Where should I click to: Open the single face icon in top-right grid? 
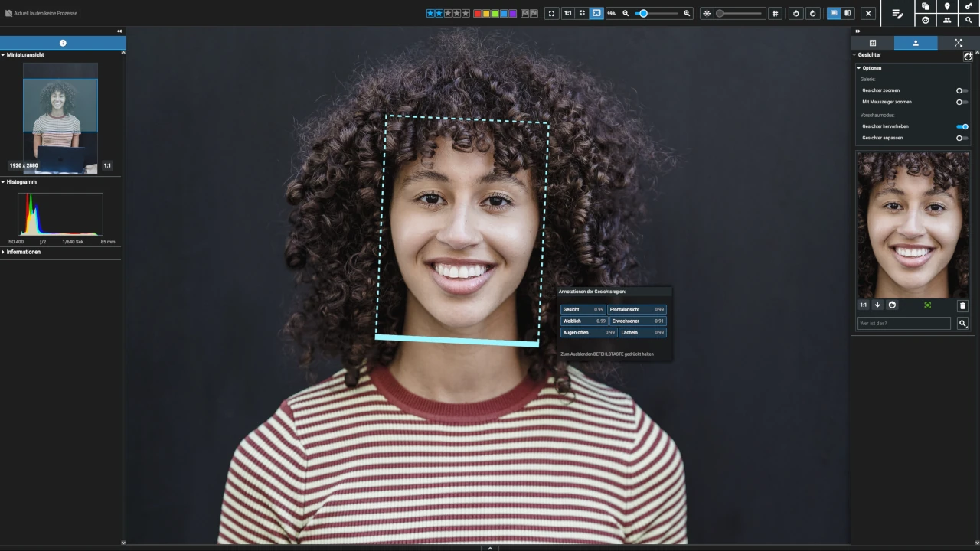click(x=926, y=20)
